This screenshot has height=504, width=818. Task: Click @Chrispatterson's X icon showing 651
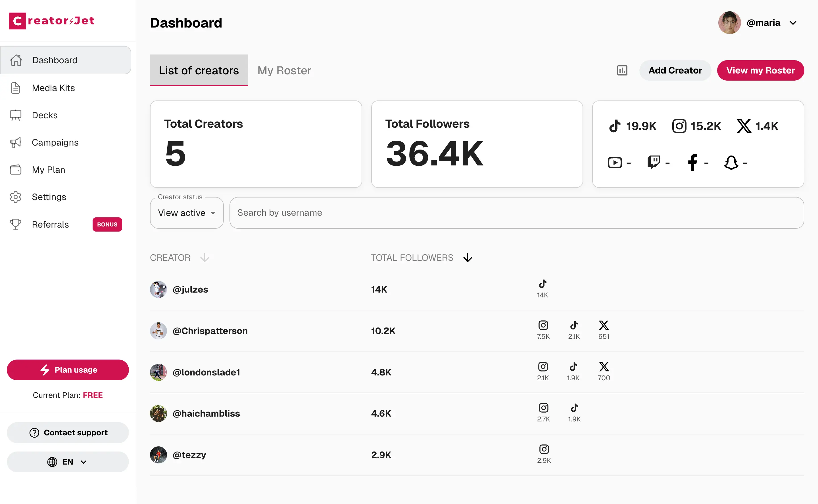point(604,325)
